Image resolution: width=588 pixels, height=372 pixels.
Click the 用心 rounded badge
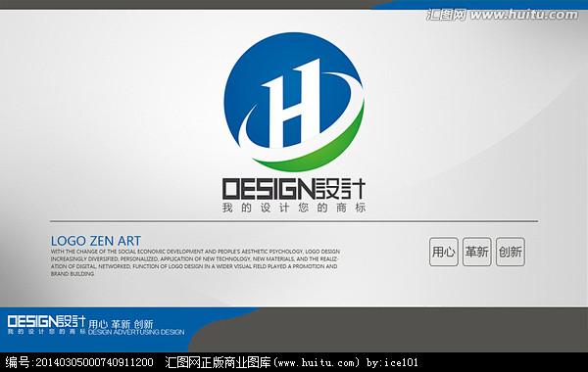(444, 252)
